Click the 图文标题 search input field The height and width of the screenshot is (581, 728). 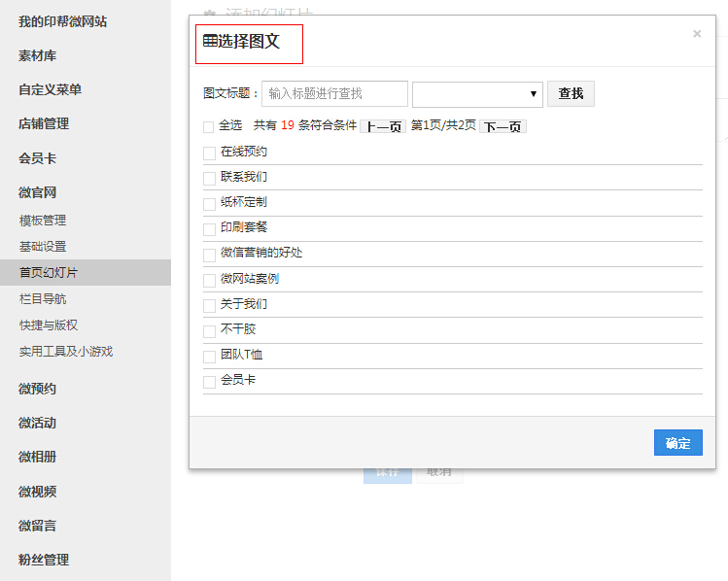[x=334, y=93]
